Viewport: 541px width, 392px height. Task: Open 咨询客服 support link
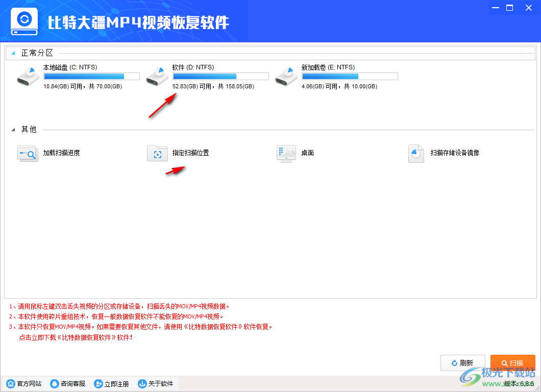point(73,384)
